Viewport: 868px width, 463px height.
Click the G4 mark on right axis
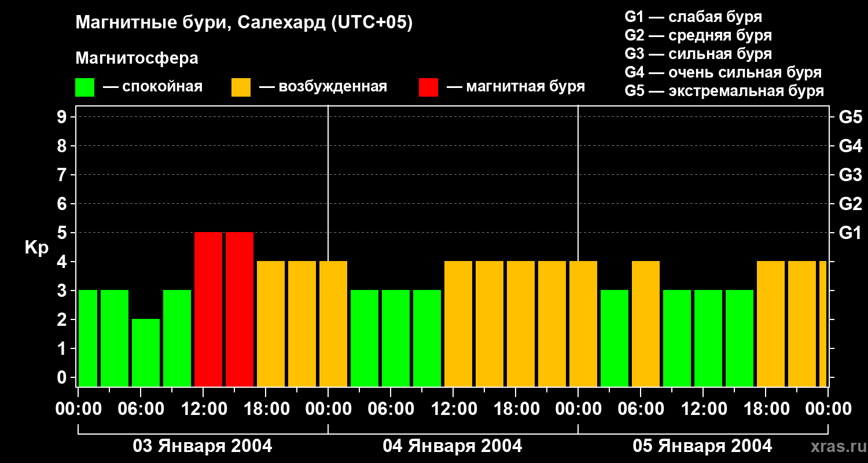[x=850, y=146]
